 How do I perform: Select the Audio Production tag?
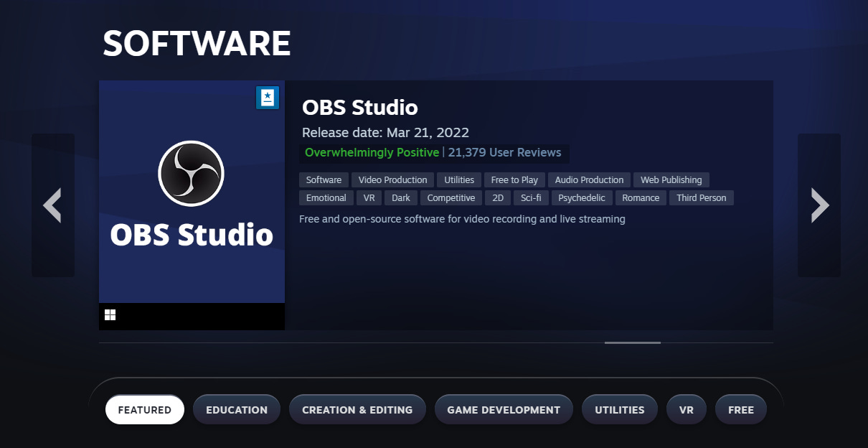590,179
